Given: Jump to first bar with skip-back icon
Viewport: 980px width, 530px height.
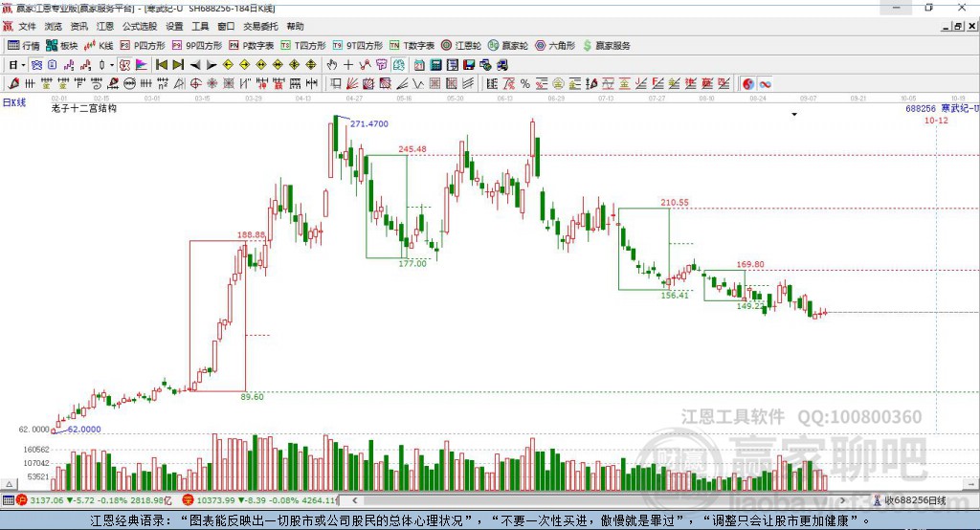Looking at the screenshot, I should (161, 65).
